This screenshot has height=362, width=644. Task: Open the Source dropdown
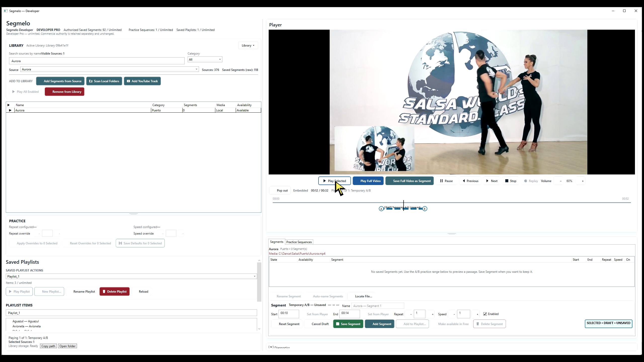110,69
